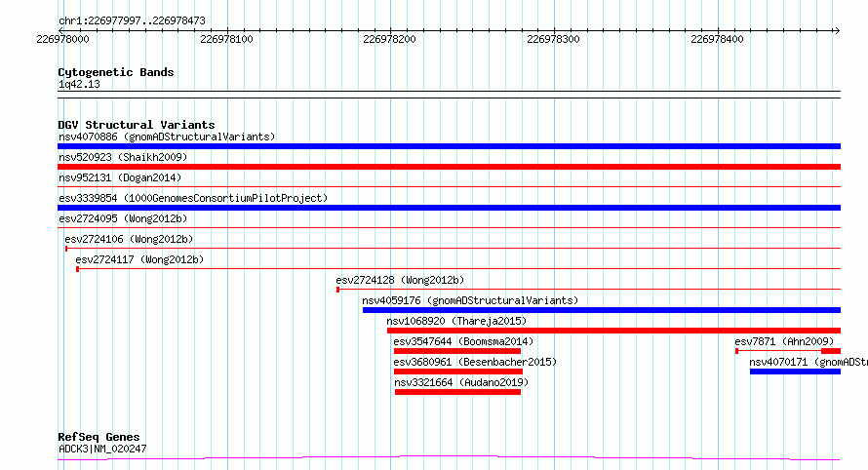Click the thick red end segment of esv7871
This screenshot has width=868, height=470.
(831, 351)
